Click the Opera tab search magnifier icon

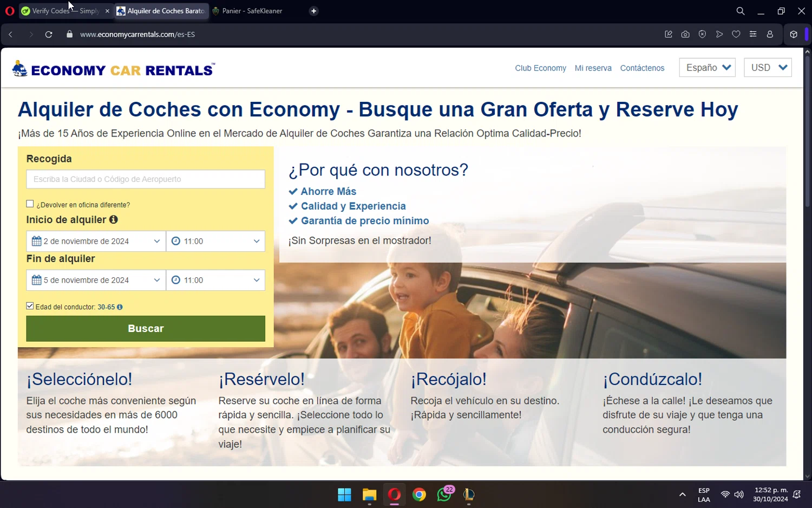(741, 11)
